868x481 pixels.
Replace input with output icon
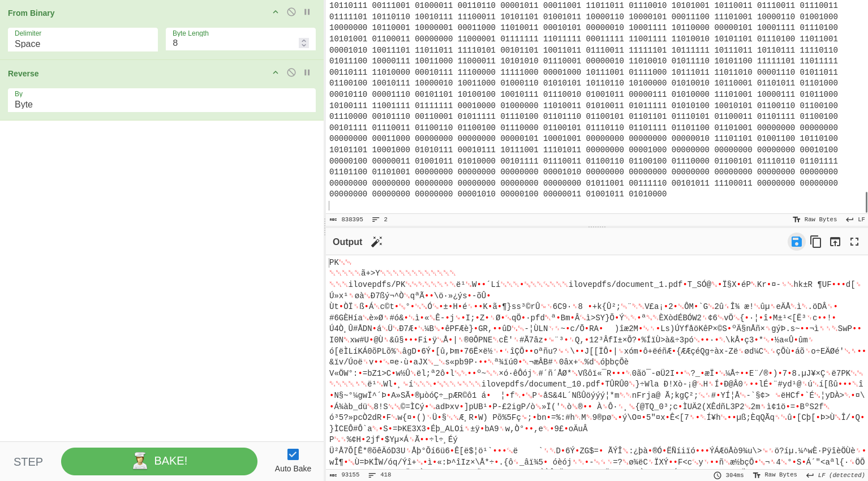835,242
